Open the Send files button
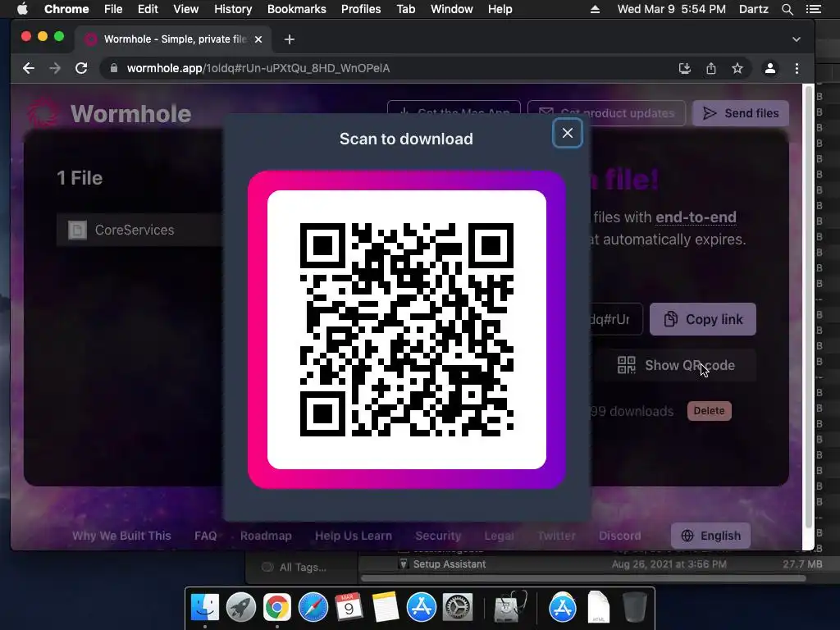Screen dimensions: 840x630 point(741,113)
